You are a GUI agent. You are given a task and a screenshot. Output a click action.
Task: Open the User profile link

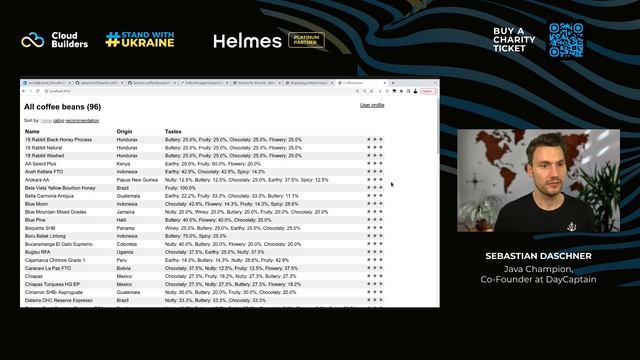pyautogui.click(x=372, y=105)
